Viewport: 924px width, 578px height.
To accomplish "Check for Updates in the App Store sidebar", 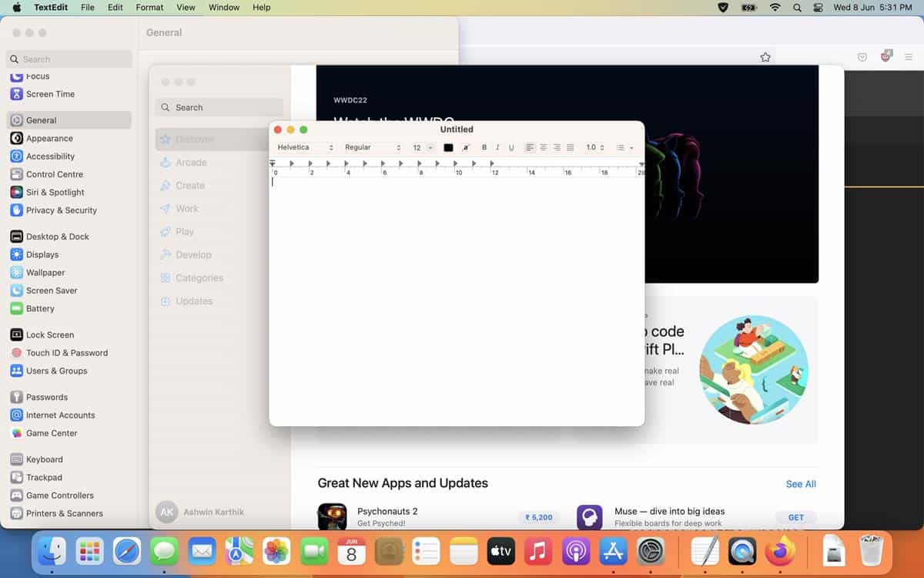I will (x=193, y=301).
